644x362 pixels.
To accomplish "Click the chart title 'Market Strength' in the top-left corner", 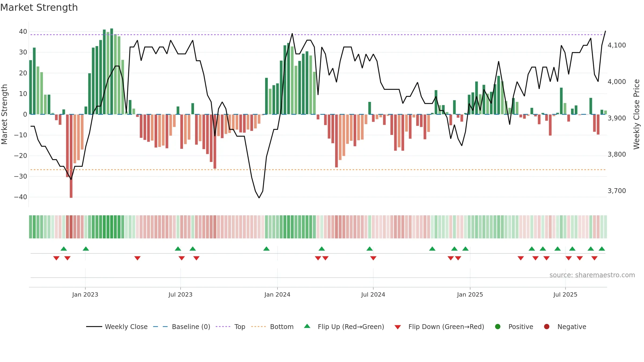I will [x=39, y=8].
